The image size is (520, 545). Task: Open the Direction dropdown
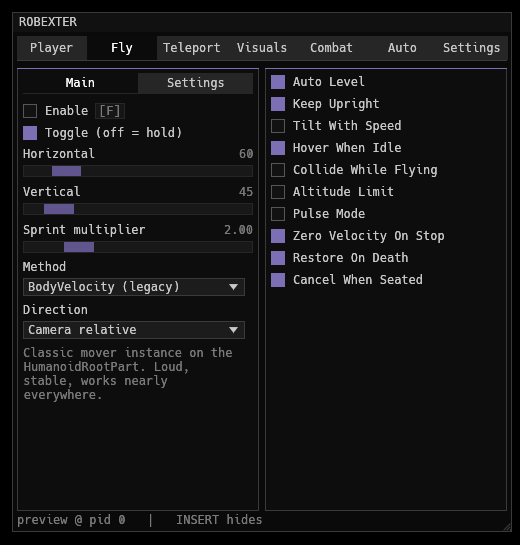point(134,330)
